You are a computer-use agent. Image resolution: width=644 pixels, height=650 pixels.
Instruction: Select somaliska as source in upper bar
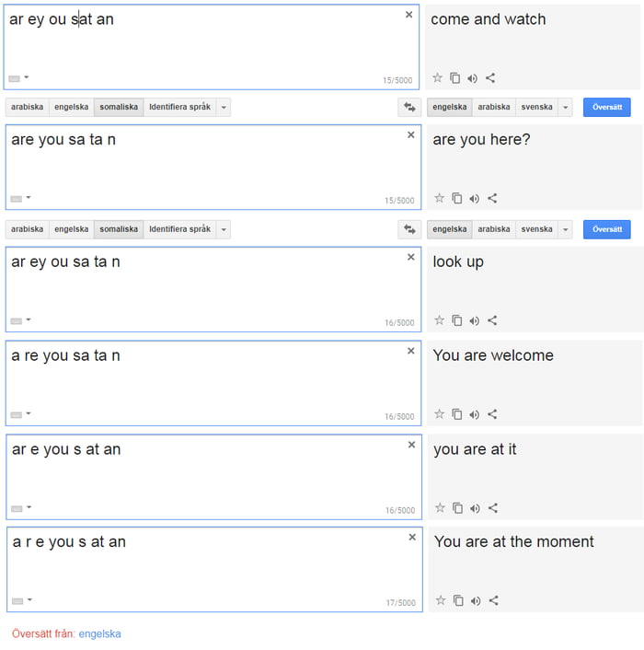[119, 107]
